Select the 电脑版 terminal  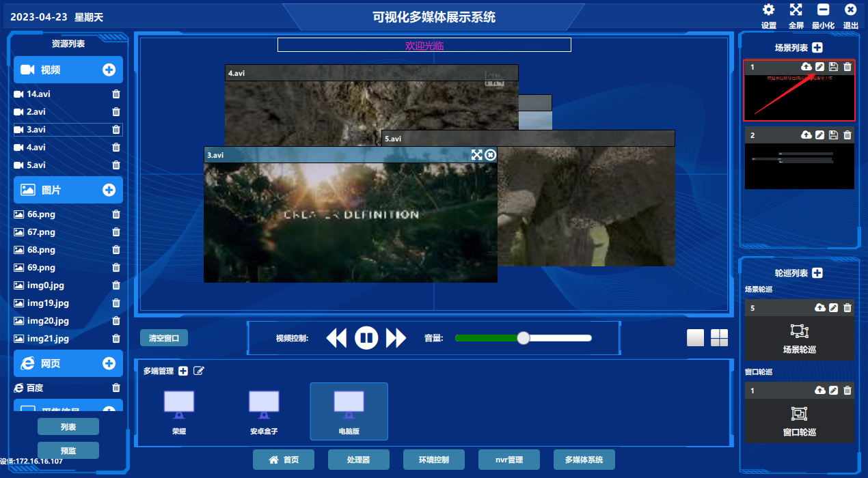tap(349, 411)
